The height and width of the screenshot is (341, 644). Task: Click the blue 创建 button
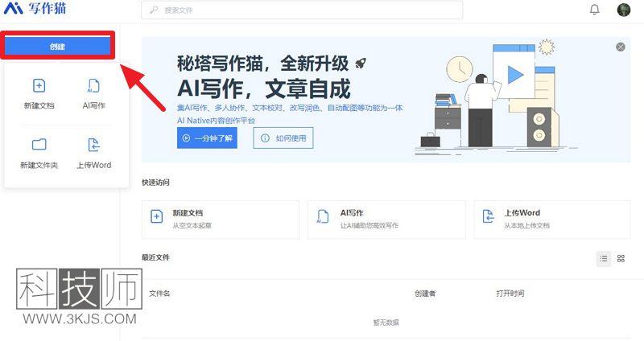[57, 47]
